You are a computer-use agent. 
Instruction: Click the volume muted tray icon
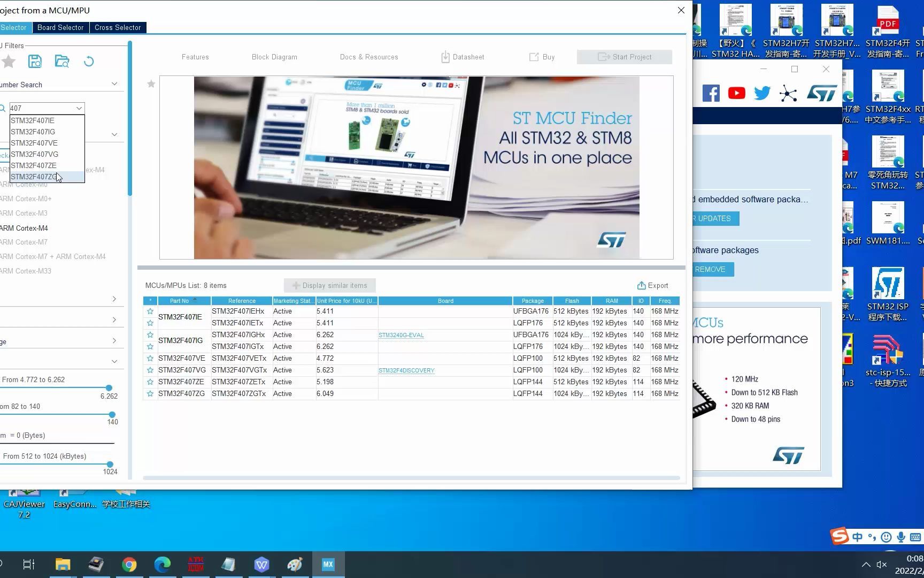pyautogui.click(x=882, y=565)
